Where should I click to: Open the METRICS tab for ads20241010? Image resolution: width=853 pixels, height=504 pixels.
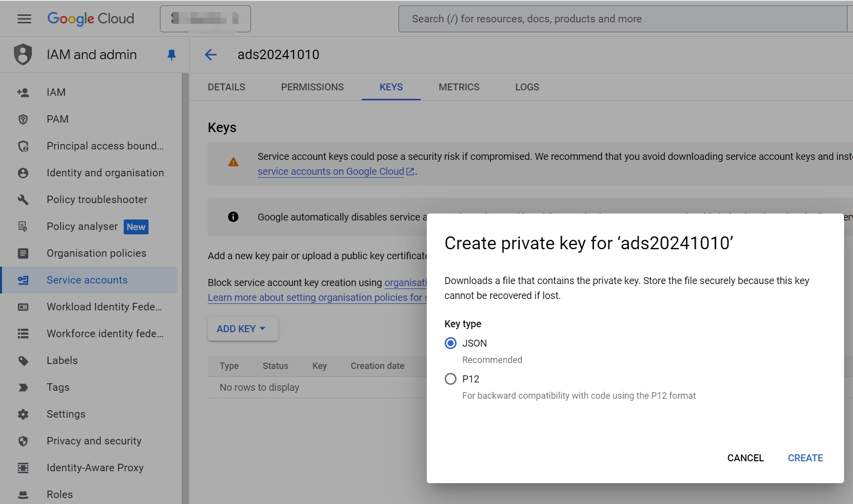point(459,87)
